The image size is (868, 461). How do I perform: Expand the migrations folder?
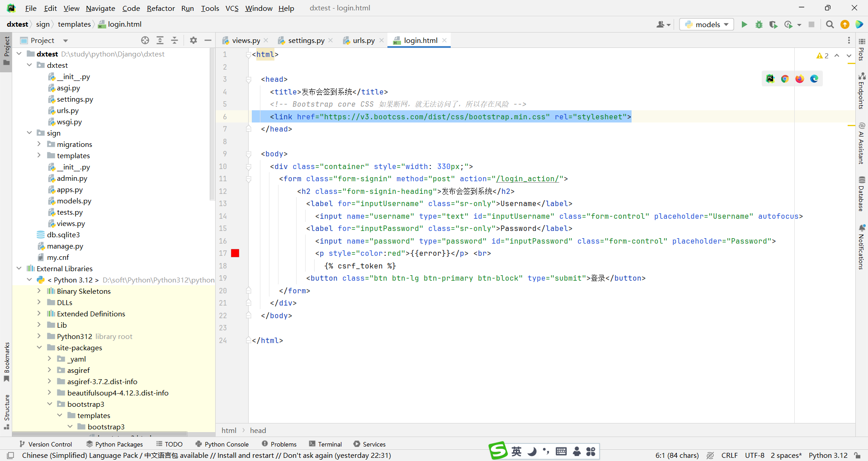pos(39,144)
